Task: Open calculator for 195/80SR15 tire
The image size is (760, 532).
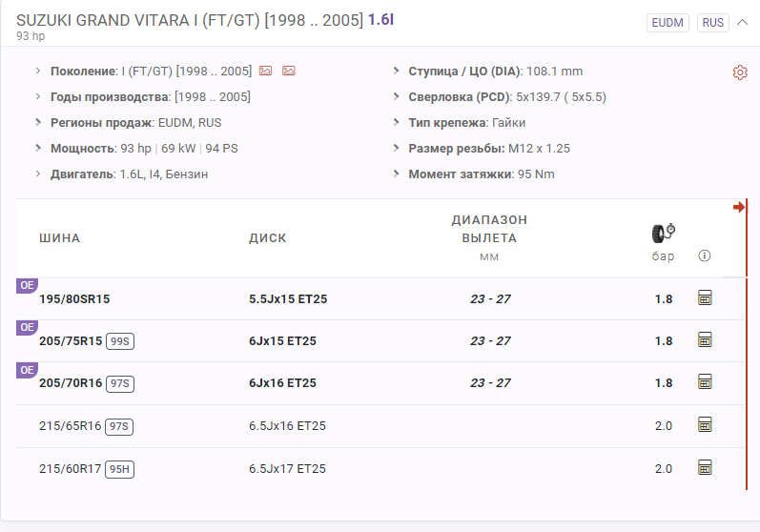Action: 706,298
